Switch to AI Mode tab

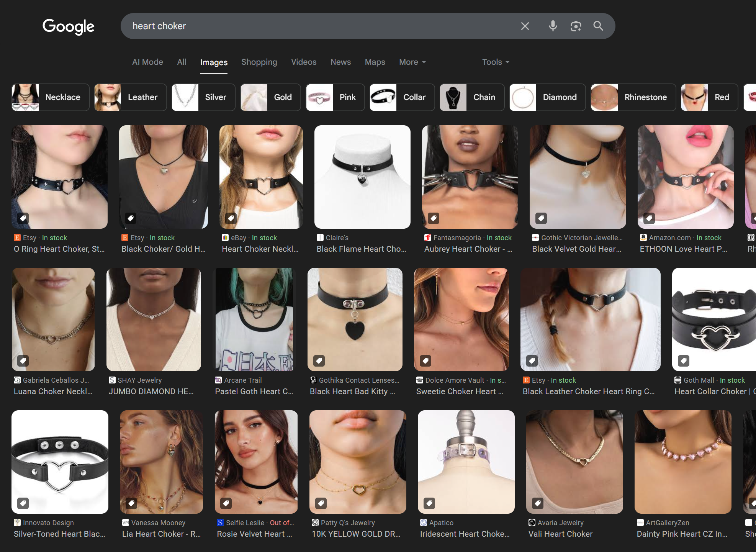coord(147,62)
